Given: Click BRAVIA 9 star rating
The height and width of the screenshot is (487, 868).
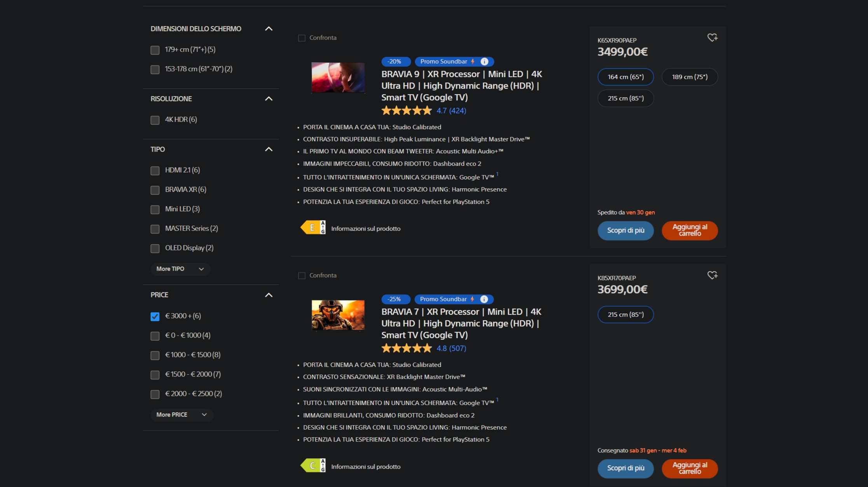Looking at the screenshot, I should [x=406, y=110].
